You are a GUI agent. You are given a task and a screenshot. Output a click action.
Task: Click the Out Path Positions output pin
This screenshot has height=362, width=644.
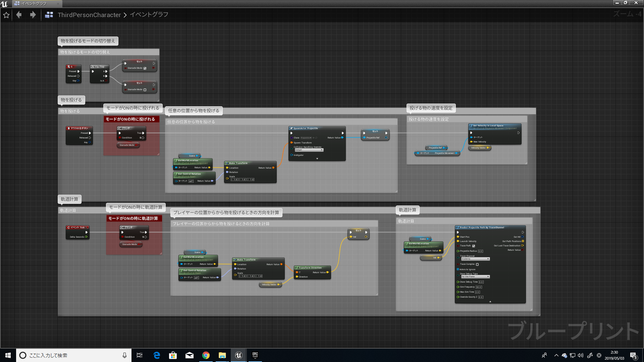click(x=523, y=241)
